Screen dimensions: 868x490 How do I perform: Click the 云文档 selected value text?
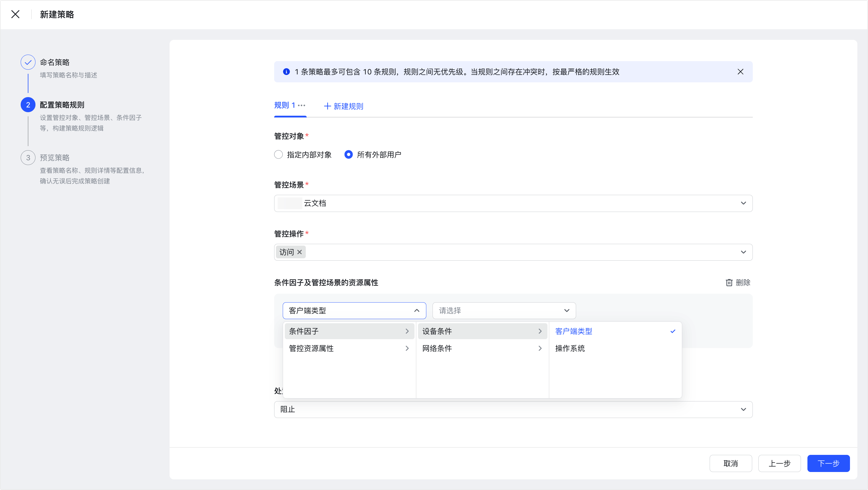(315, 203)
